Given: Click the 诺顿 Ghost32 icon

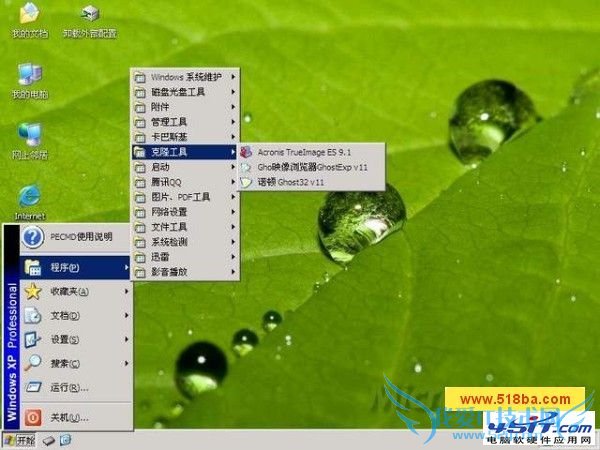Looking at the screenshot, I should [x=246, y=182].
